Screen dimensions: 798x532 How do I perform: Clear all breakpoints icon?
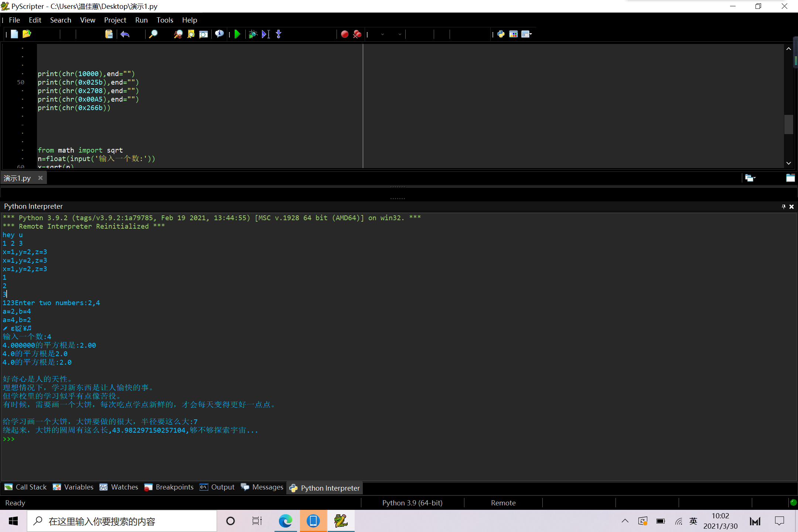coord(357,34)
